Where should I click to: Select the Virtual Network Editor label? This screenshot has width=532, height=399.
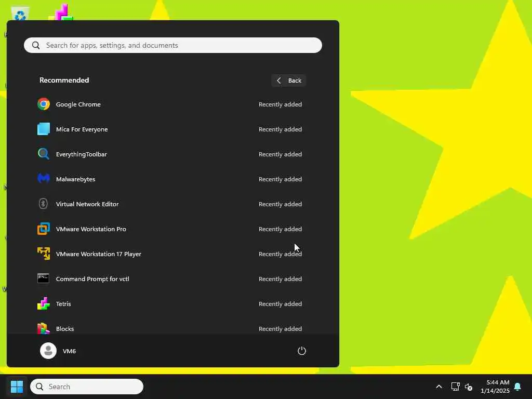(x=87, y=204)
